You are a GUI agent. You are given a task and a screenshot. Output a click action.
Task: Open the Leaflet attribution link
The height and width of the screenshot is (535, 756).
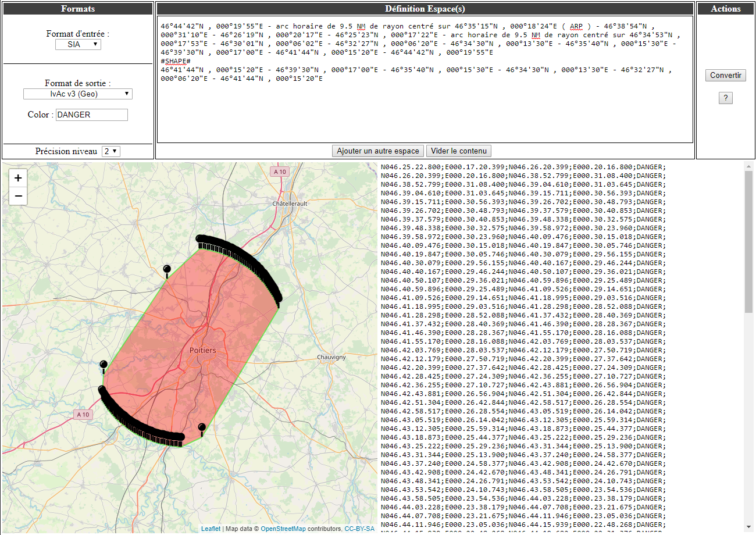pos(211,529)
